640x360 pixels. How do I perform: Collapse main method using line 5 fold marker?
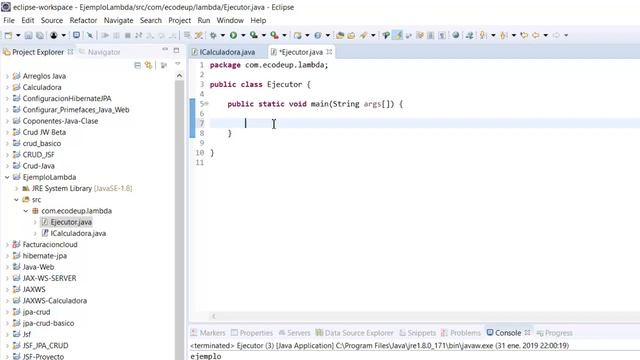[207, 104]
